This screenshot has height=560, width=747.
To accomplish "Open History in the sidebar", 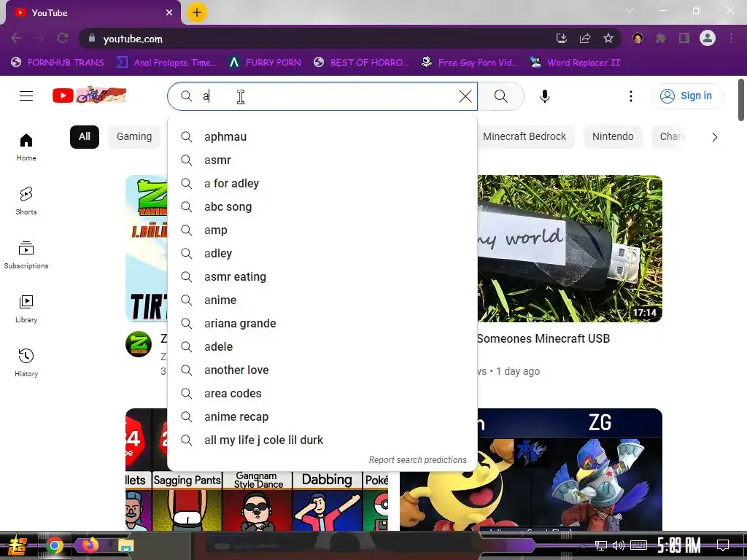I will click(26, 362).
